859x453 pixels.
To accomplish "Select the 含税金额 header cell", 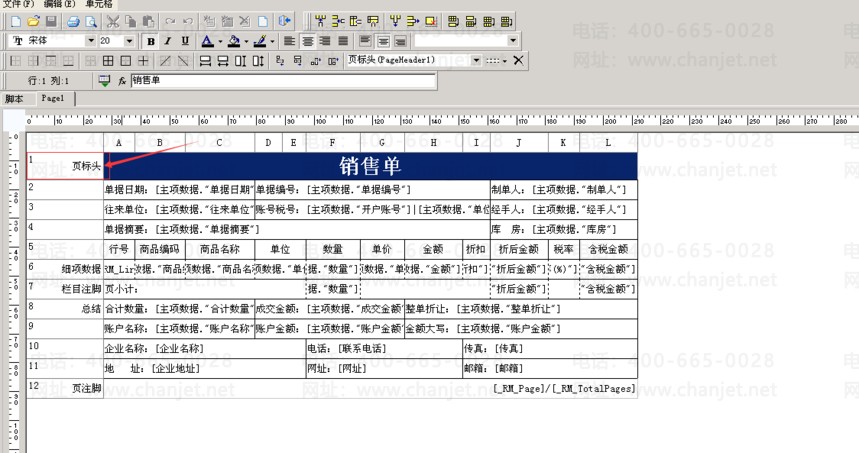I will tap(608, 249).
